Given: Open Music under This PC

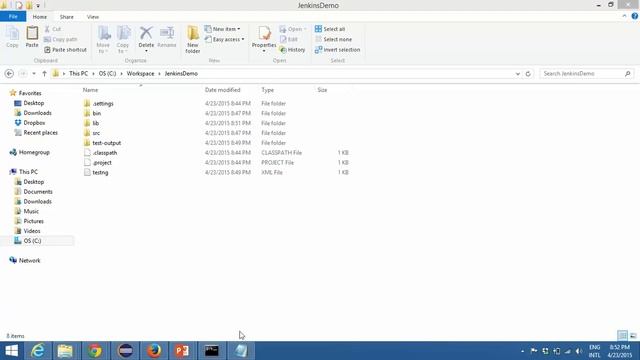Looking at the screenshot, I should tap(31, 211).
